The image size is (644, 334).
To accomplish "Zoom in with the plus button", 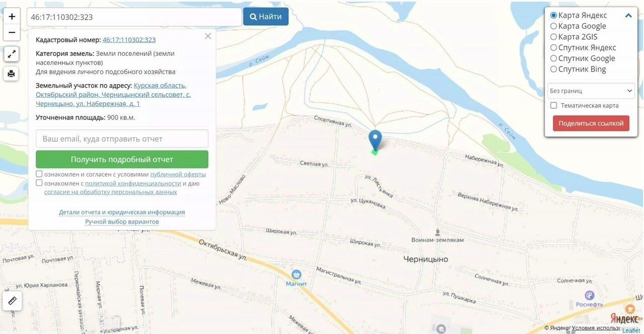I will [x=12, y=16].
